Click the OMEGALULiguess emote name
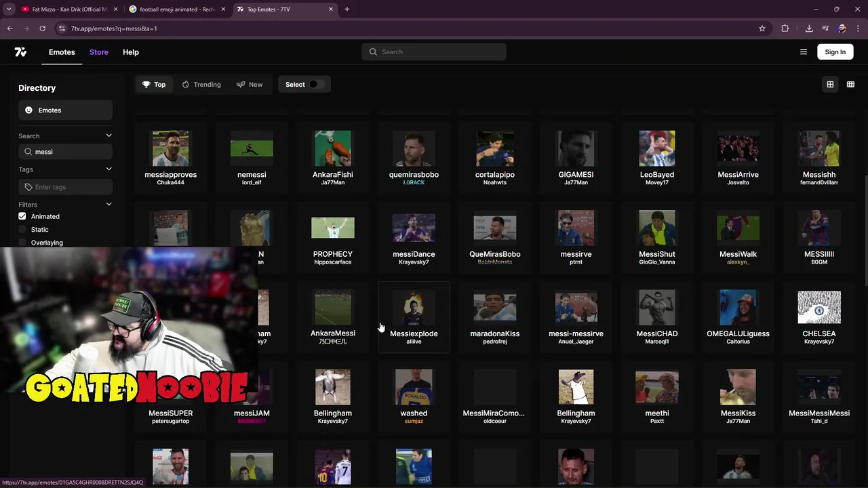Image resolution: width=868 pixels, height=488 pixels. coord(738,333)
